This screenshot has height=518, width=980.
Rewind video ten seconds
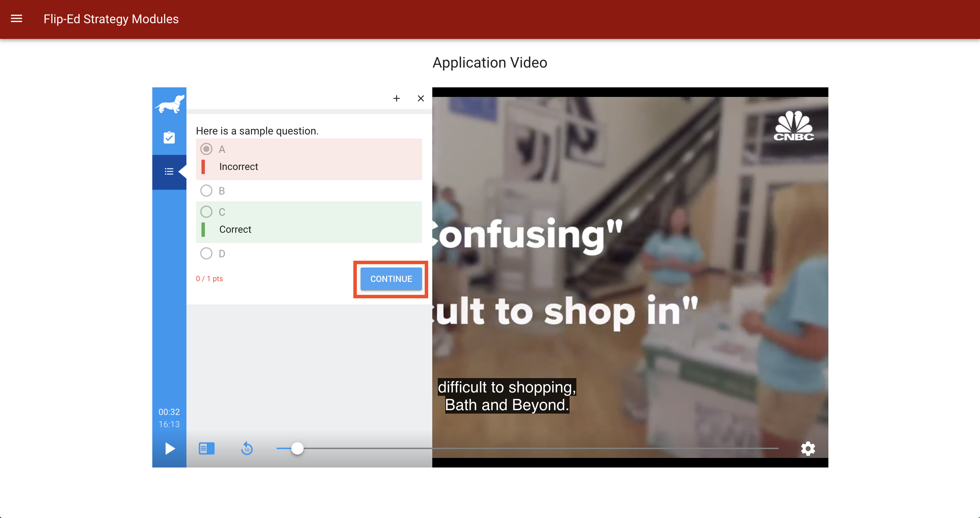coord(247,448)
